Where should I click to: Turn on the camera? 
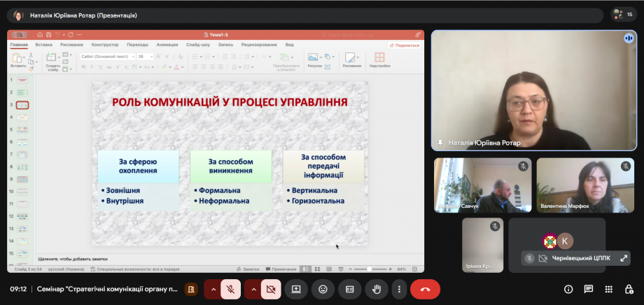(271, 289)
